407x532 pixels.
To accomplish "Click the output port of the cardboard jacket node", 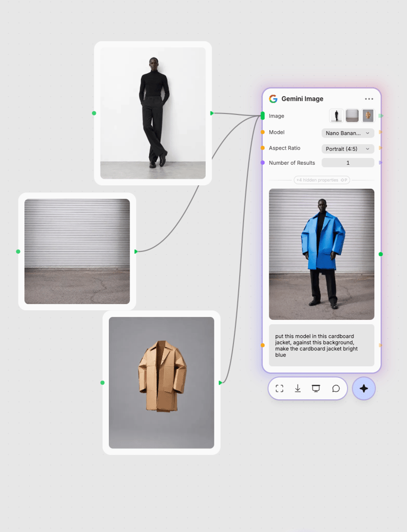I will click(x=220, y=382).
